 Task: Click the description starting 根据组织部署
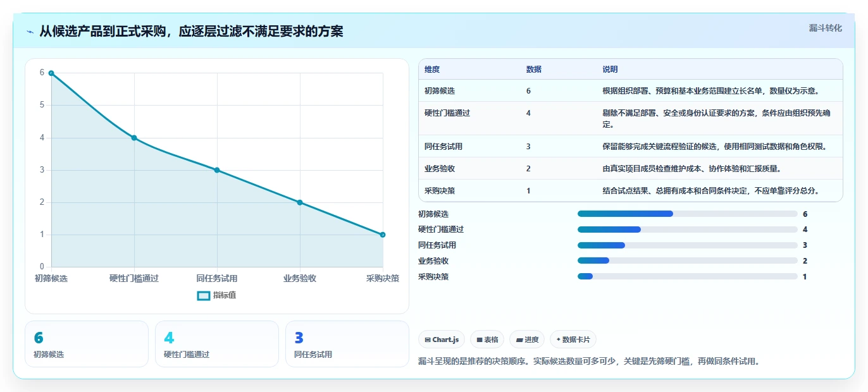pyautogui.click(x=711, y=91)
